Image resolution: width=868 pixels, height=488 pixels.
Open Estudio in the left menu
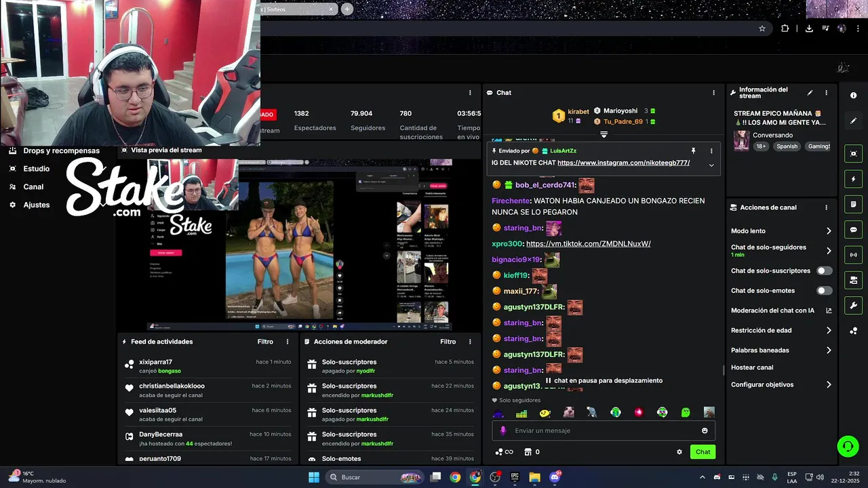[29, 169]
